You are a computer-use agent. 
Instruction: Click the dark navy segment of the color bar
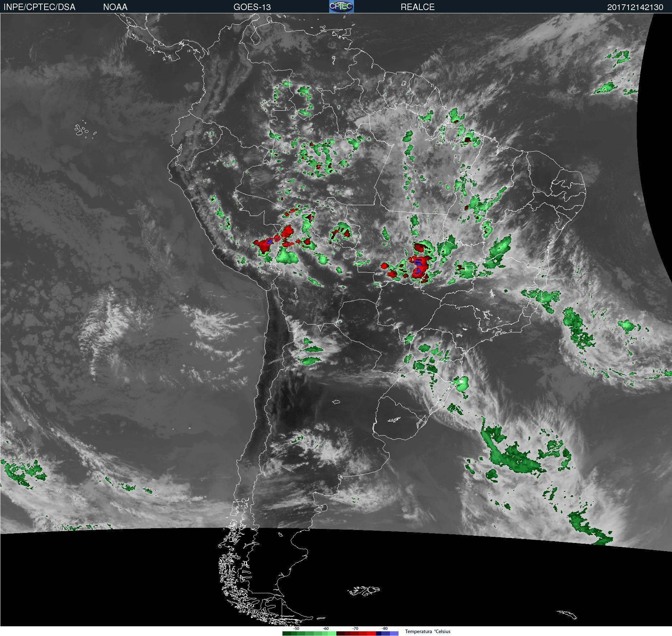click(x=378, y=633)
